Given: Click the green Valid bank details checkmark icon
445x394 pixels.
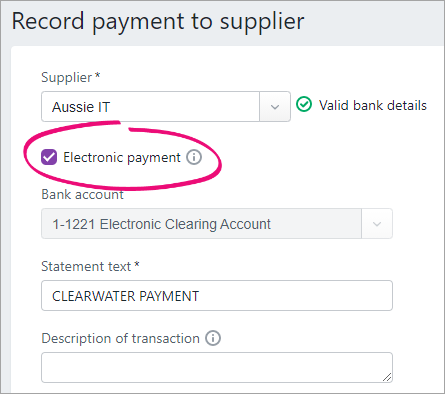Looking at the screenshot, I should coord(304,105).
